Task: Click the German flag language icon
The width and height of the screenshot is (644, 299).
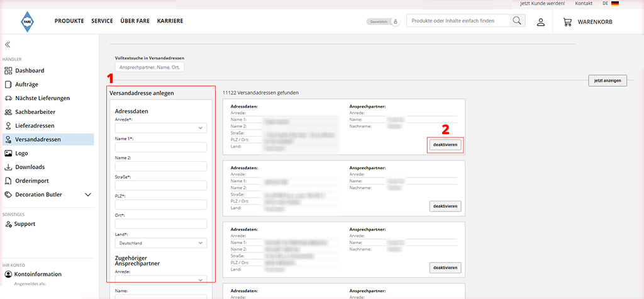Action: click(614, 4)
